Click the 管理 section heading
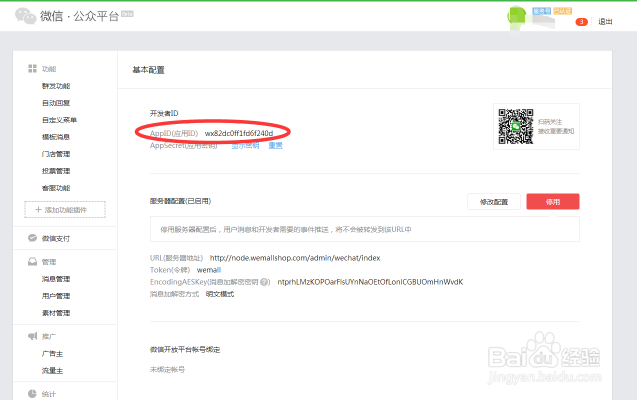The image size is (637, 400). click(x=49, y=262)
